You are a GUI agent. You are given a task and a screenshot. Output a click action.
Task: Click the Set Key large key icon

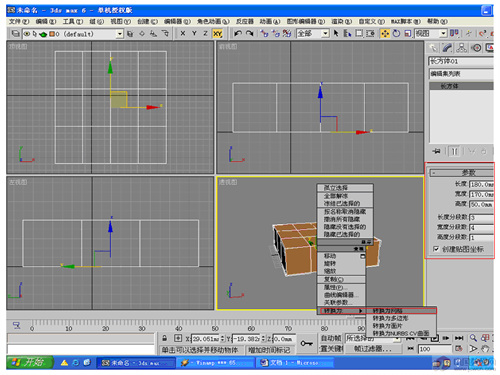point(306,343)
